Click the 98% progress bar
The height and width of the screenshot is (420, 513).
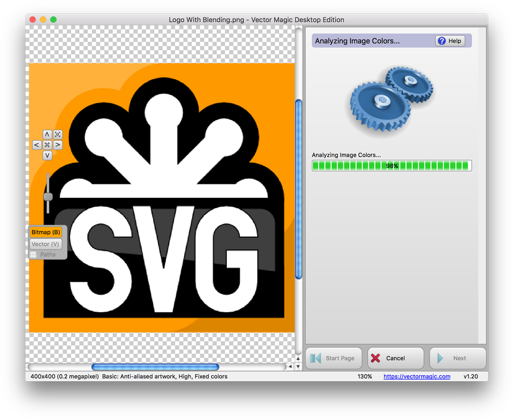coord(392,166)
